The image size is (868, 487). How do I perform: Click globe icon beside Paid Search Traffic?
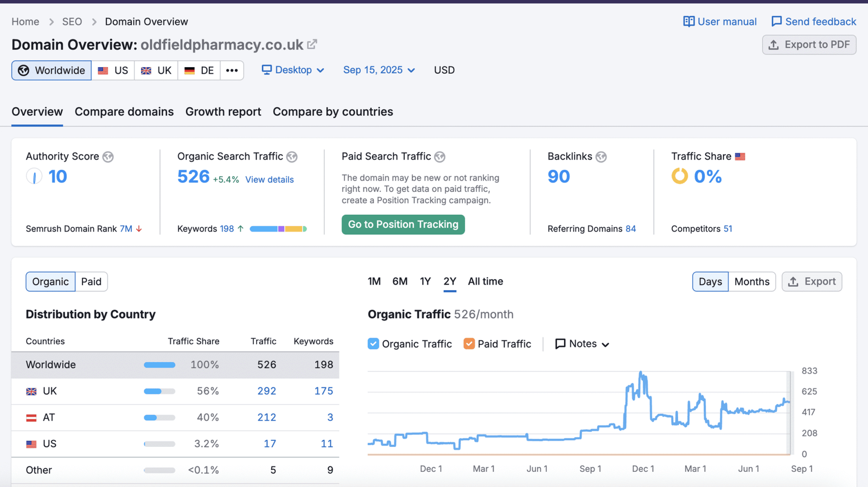pyautogui.click(x=440, y=157)
